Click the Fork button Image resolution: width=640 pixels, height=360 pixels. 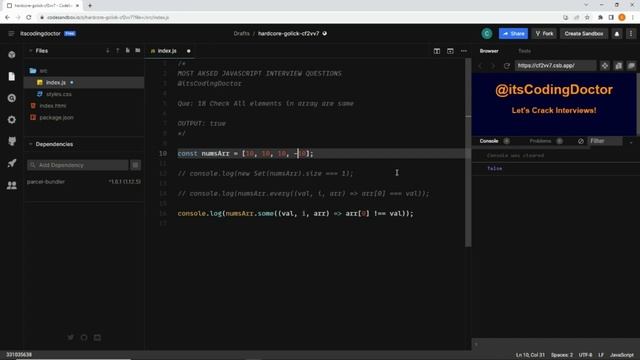(544, 34)
